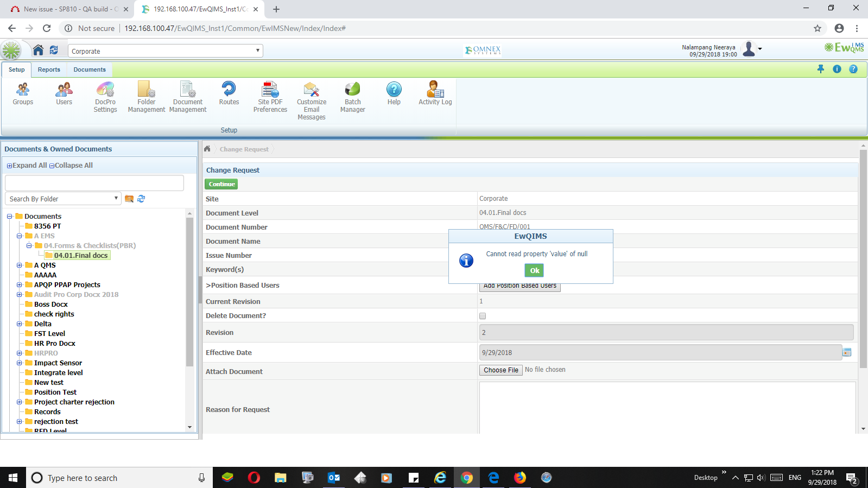The width and height of the screenshot is (868, 488).
Task: Switch to the Setup tab
Action: click(x=16, y=69)
